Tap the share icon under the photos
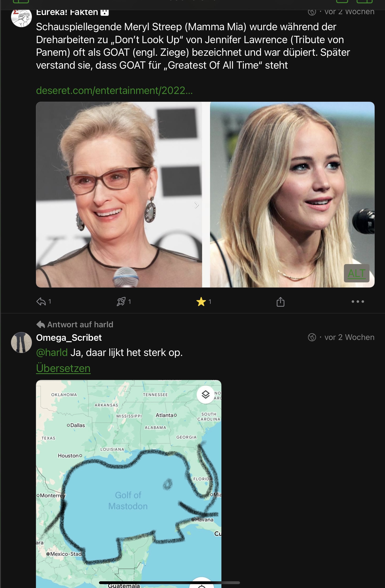 (280, 302)
